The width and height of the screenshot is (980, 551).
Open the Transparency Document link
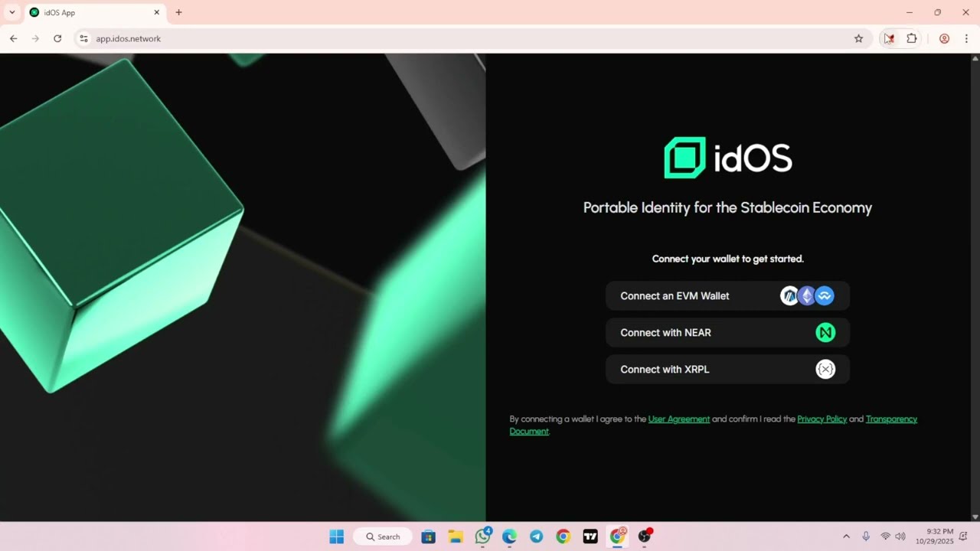(x=891, y=419)
